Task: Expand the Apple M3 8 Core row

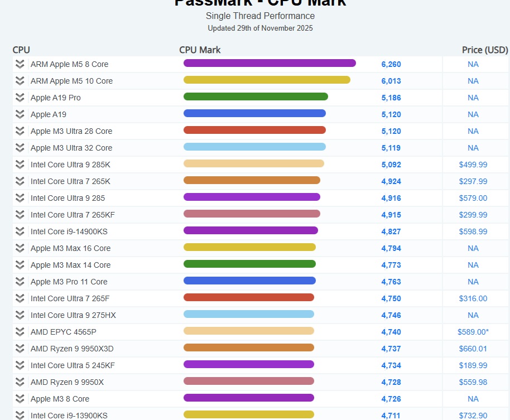Action: (20, 399)
